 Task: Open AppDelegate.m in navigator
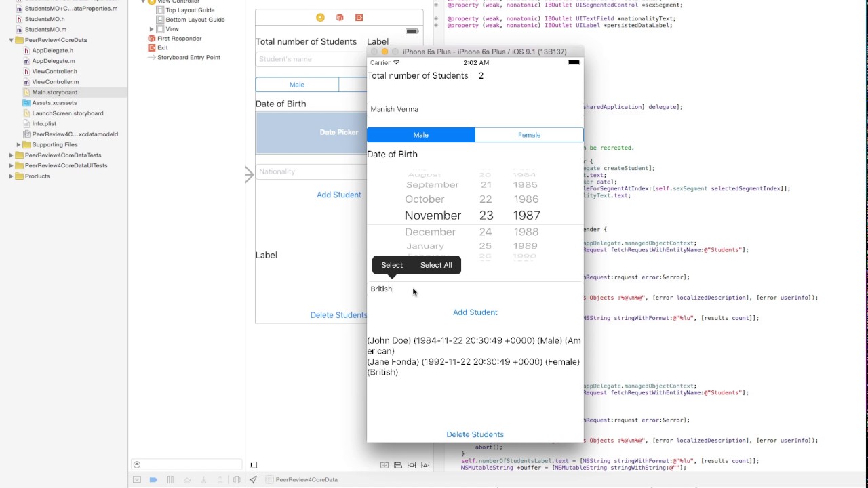click(53, 61)
